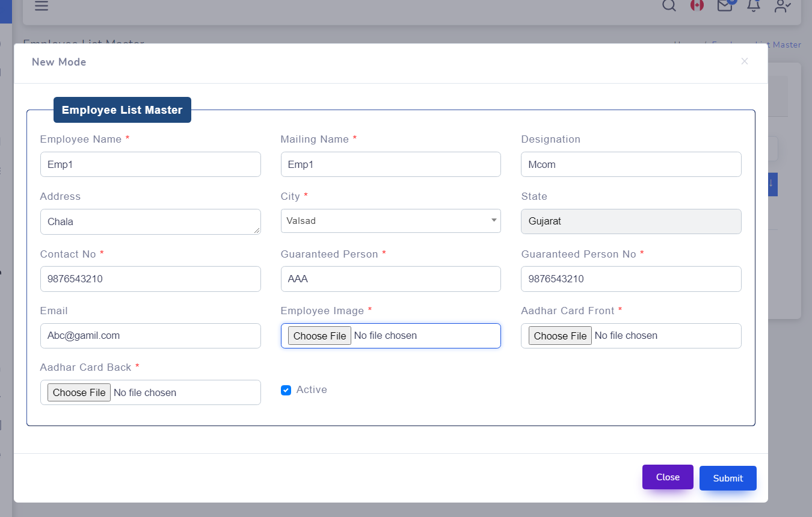Screen dimensions: 812x517
Task: Open the mail envelope icon
Action: 725,5
